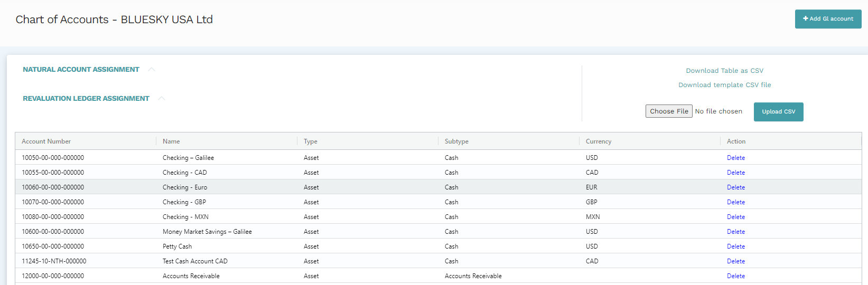
Task: Delete the Petty Cash account
Action: [x=735, y=246]
